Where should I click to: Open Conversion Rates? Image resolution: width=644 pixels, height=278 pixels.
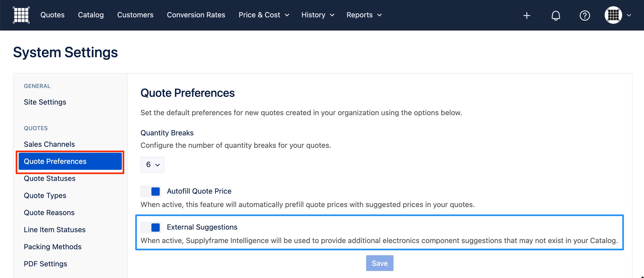tap(196, 15)
